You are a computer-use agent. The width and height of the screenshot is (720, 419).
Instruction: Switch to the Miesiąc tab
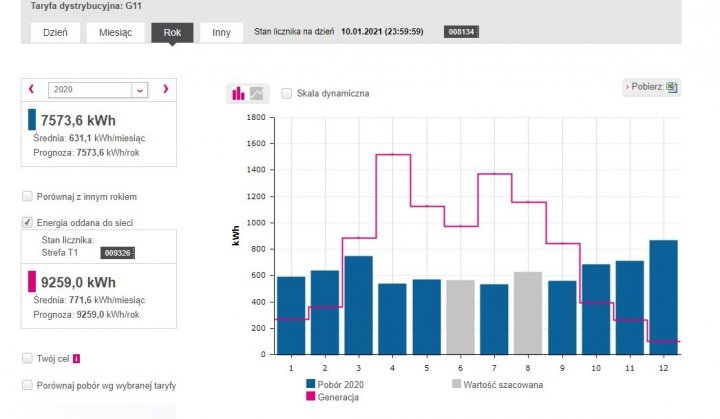pyautogui.click(x=115, y=32)
